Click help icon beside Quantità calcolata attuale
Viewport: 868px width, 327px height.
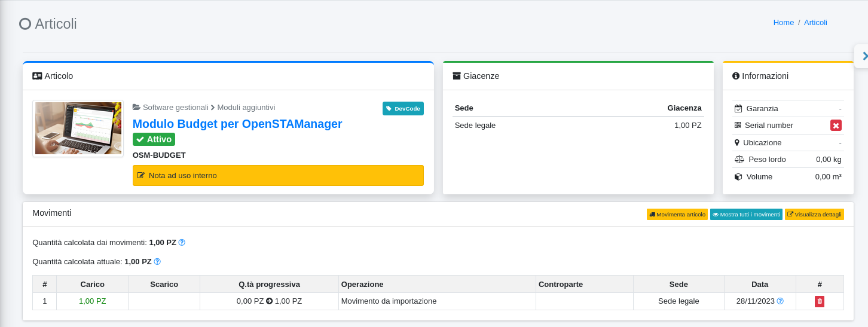click(x=157, y=262)
